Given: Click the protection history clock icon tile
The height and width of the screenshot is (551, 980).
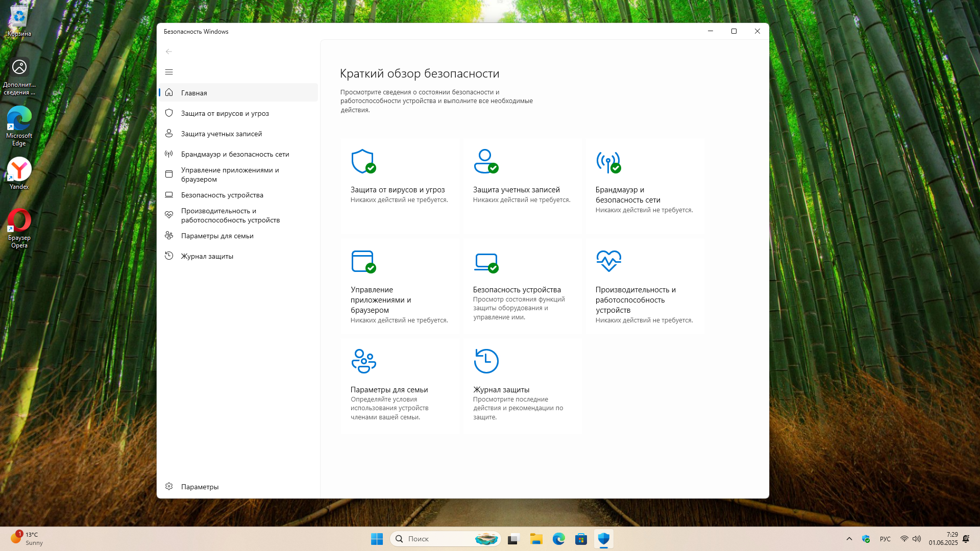Looking at the screenshot, I should [x=486, y=361].
